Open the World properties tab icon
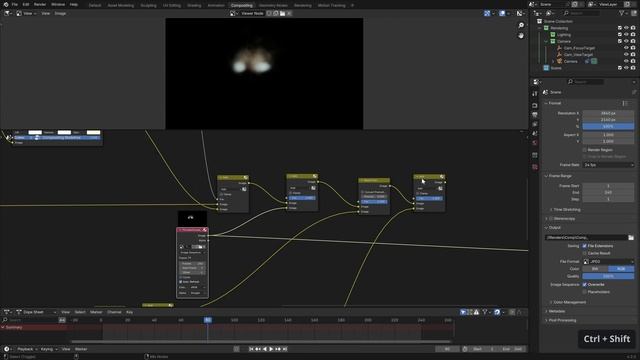 click(535, 143)
